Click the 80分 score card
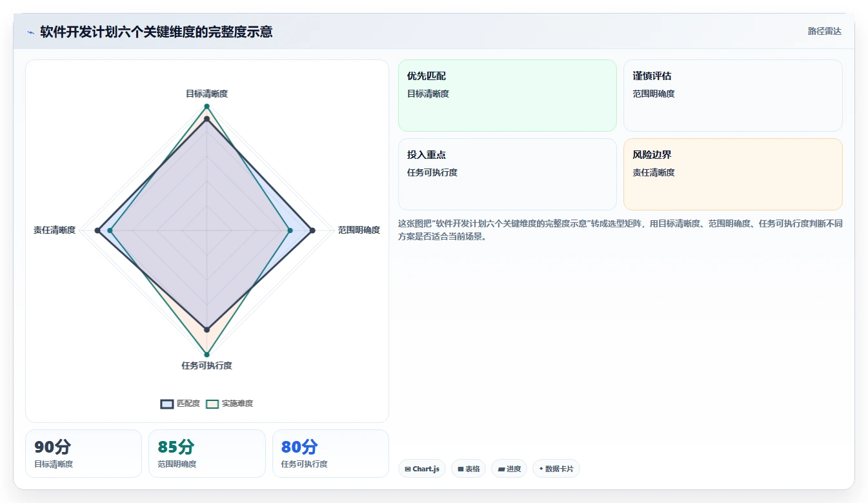The height and width of the screenshot is (503, 868). (x=330, y=453)
